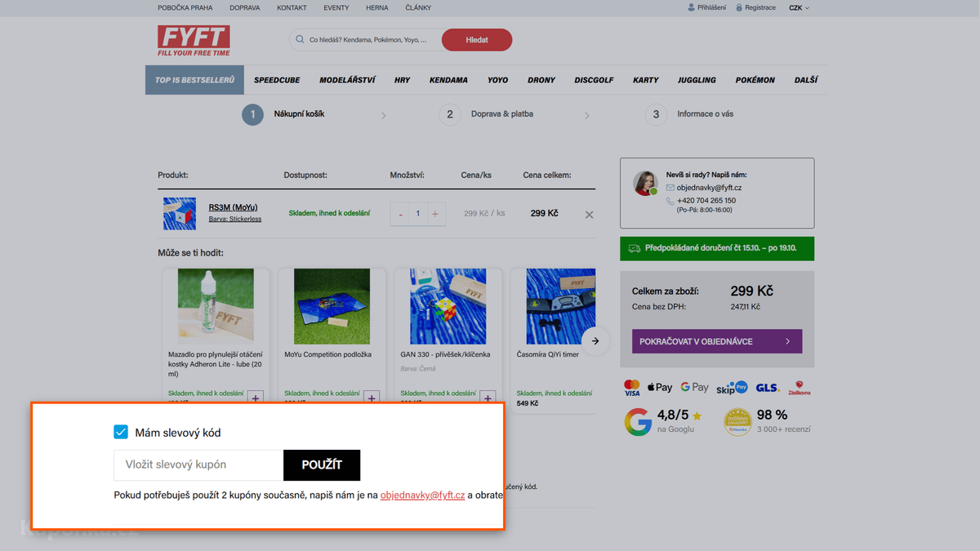Click objednavky@fyft.cz link in coupon note
Screen dimensions: 980x551
[x=422, y=495]
